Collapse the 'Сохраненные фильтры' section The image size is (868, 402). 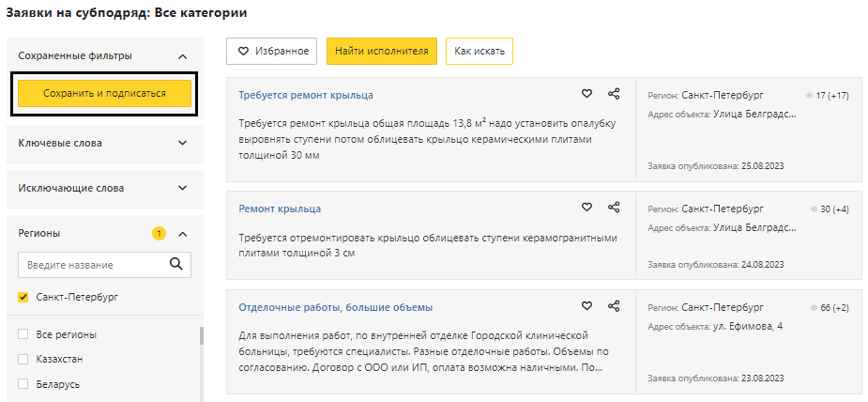coord(182,56)
